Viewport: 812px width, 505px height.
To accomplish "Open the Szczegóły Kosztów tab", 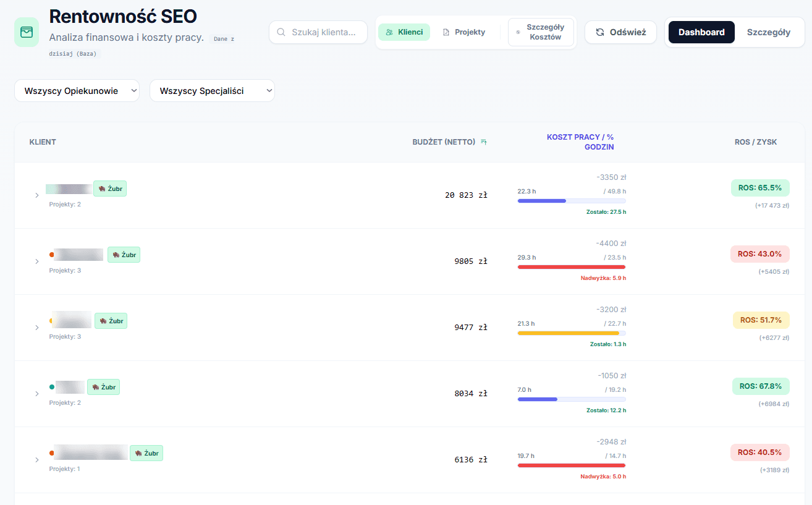I will [x=541, y=32].
